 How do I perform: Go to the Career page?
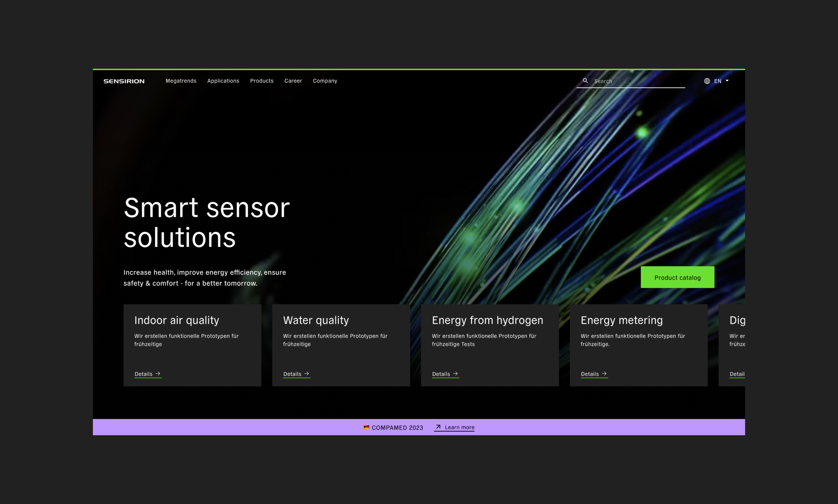pyautogui.click(x=293, y=81)
